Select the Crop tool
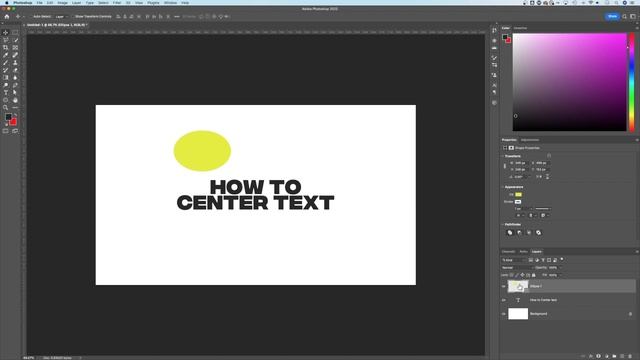The height and width of the screenshot is (360, 640). [5, 47]
